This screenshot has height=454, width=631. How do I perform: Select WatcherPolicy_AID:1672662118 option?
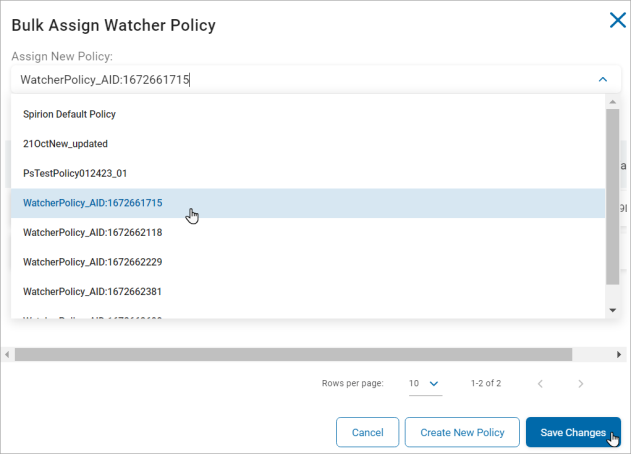[x=92, y=232]
